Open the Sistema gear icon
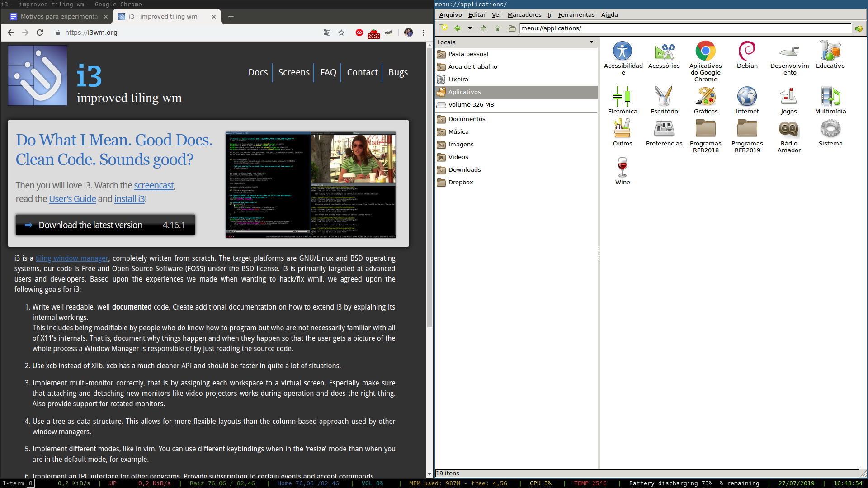The width and height of the screenshot is (868, 488). click(x=830, y=129)
